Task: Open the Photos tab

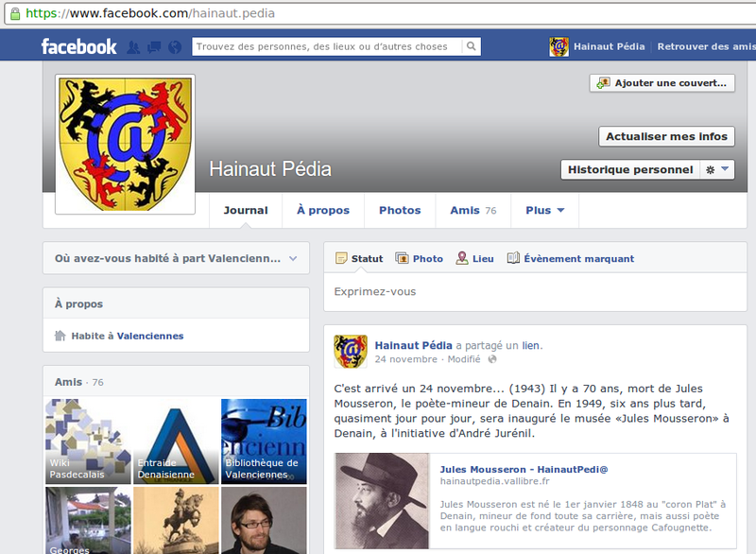Action: (x=400, y=210)
